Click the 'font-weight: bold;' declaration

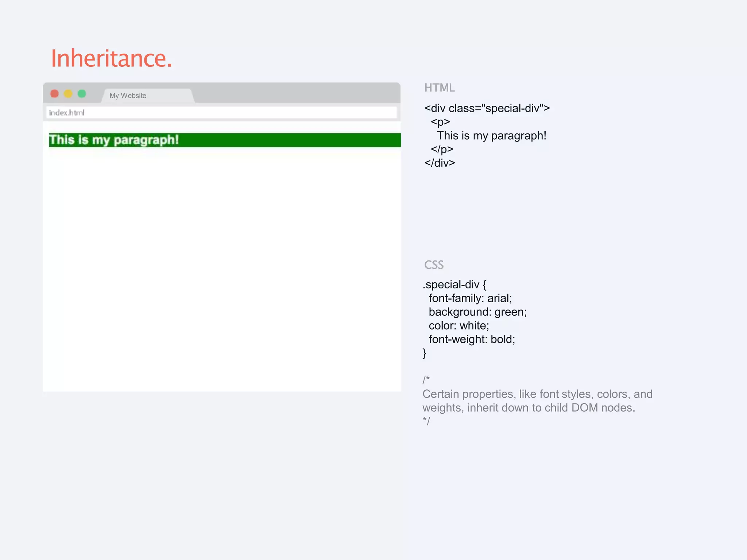472,339
